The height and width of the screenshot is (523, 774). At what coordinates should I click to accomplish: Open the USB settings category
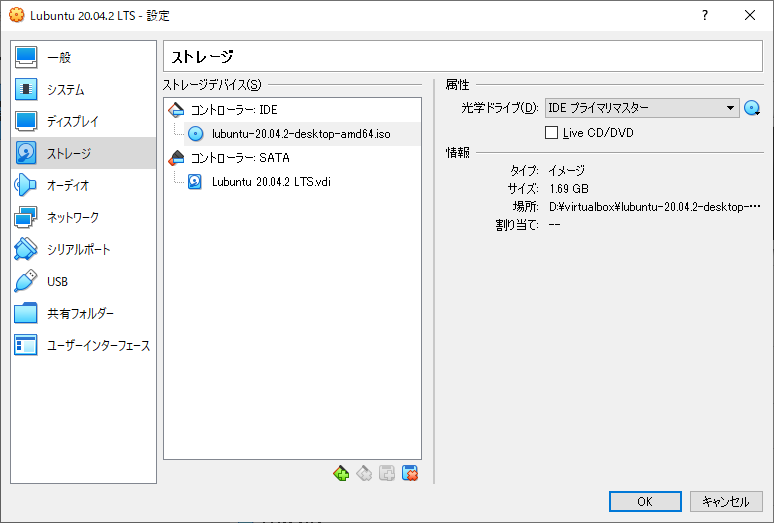pyautogui.click(x=83, y=282)
